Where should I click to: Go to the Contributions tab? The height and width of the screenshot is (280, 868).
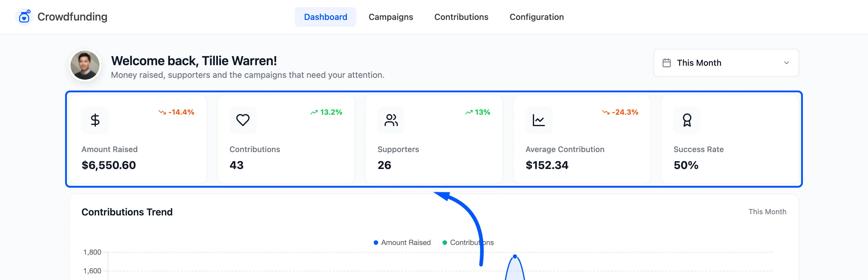(461, 17)
